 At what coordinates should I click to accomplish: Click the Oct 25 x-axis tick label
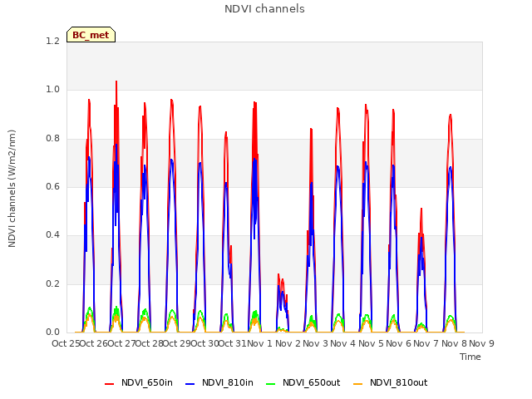tap(66, 343)
